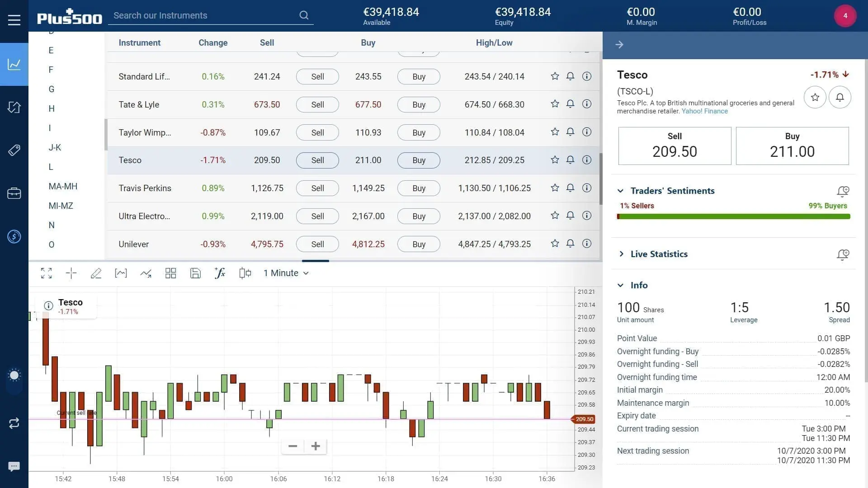Toggle Standard Life as a favorite star
This screenshot has height=488, width=868.
click(x=555, y=76)
